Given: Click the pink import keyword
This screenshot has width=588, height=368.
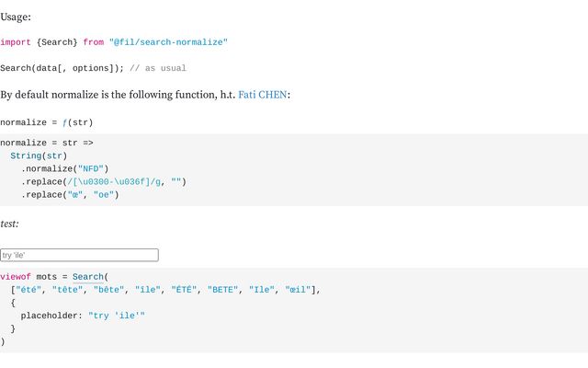Looking at the screenshot, I should click(16, 42).
